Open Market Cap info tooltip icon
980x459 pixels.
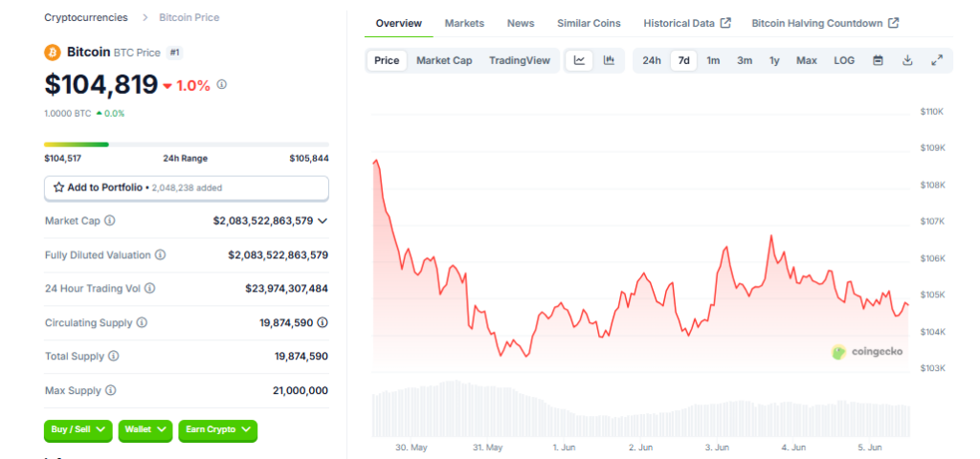tap(110, 221)
